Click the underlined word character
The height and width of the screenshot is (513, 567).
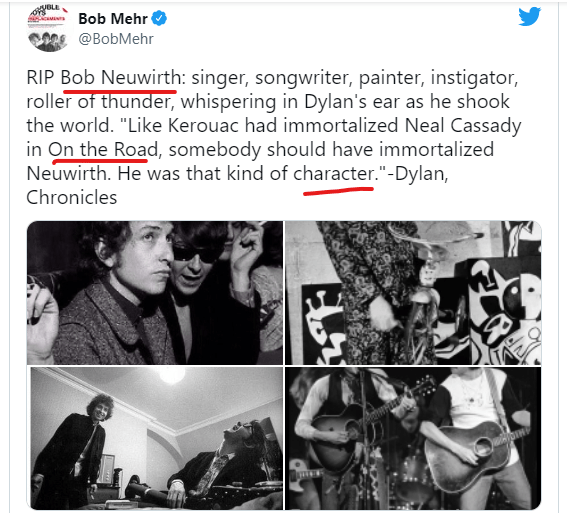click(334, 174)
